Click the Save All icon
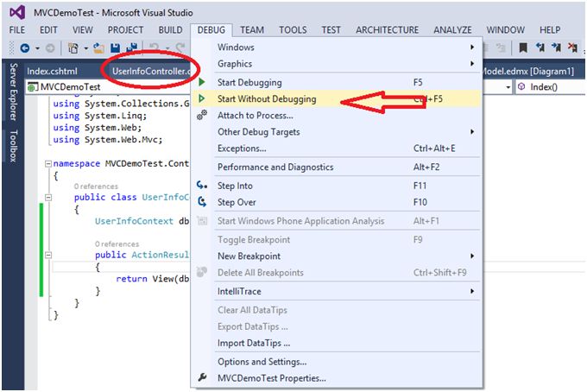This screenshot has width=587, height=392. pyautogui.click(x=131, y=48)
